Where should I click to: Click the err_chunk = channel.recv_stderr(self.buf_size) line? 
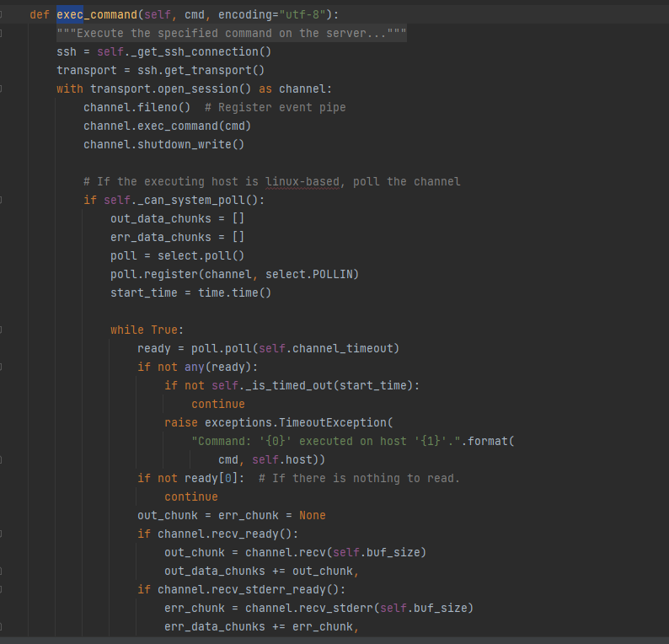[x=319, y=609]
